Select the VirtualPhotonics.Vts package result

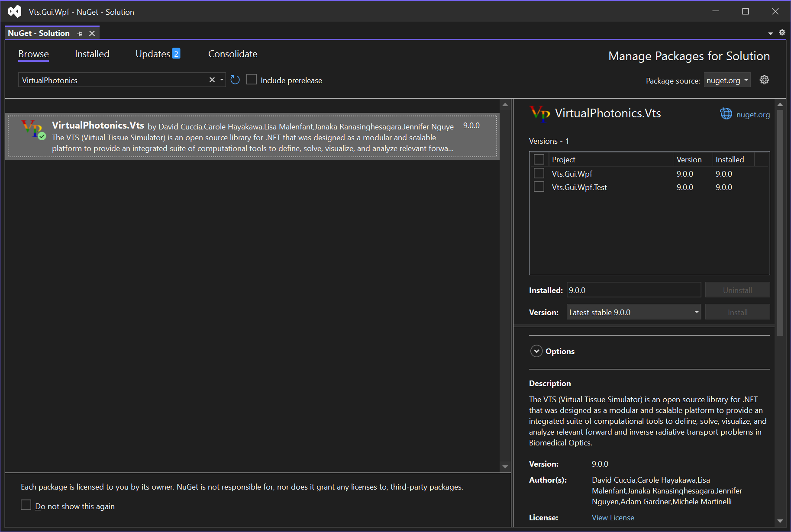252,136
